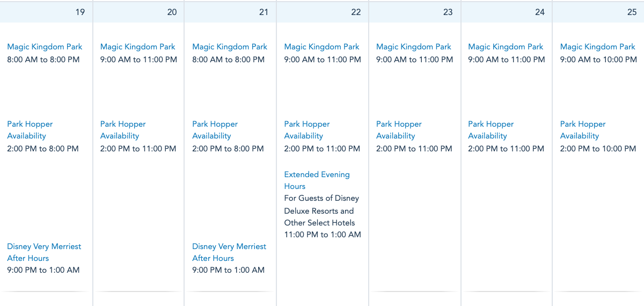Open Magic Kingdom Park link on the 19th
Screen dimensions: 644x306
(45, 47)
